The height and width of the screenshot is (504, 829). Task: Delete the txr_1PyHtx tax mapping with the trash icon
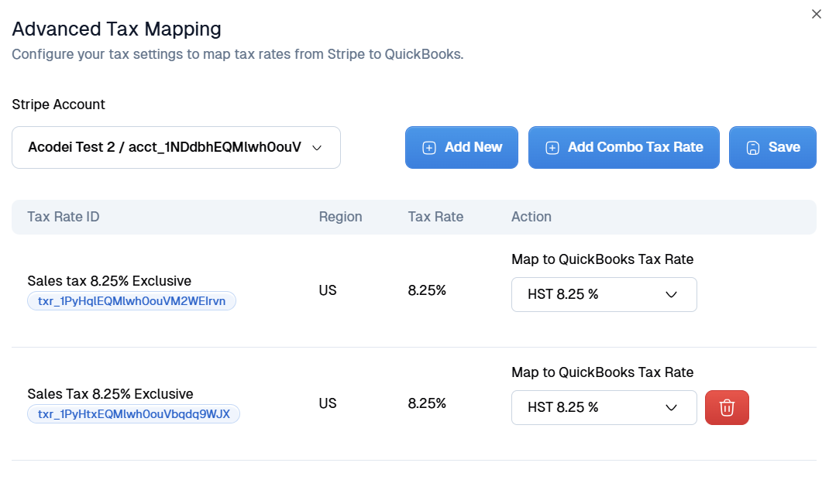point(727,407)
